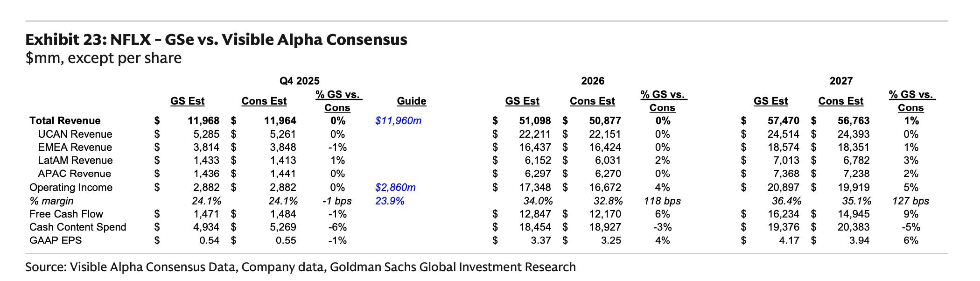The width and height of the screenshot is (980, 281).
Task: Select the APAC Revenue row label
Action: tap(75, 174)
